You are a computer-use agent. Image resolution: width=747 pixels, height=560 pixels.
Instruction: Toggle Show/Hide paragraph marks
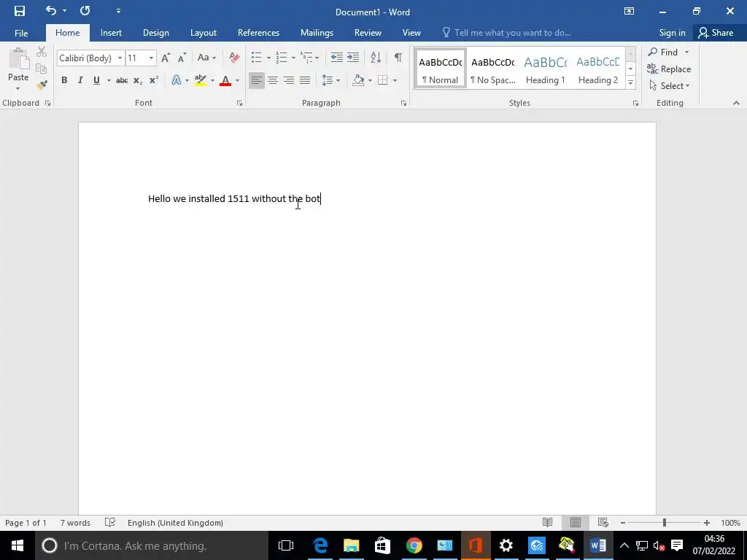(x=398, y=58)
